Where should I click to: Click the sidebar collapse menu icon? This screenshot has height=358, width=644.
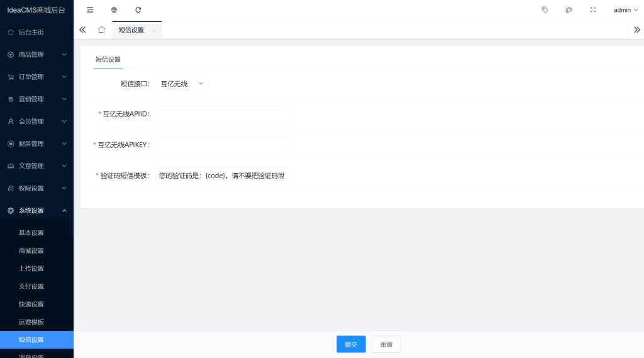click(x=90, y=10)
